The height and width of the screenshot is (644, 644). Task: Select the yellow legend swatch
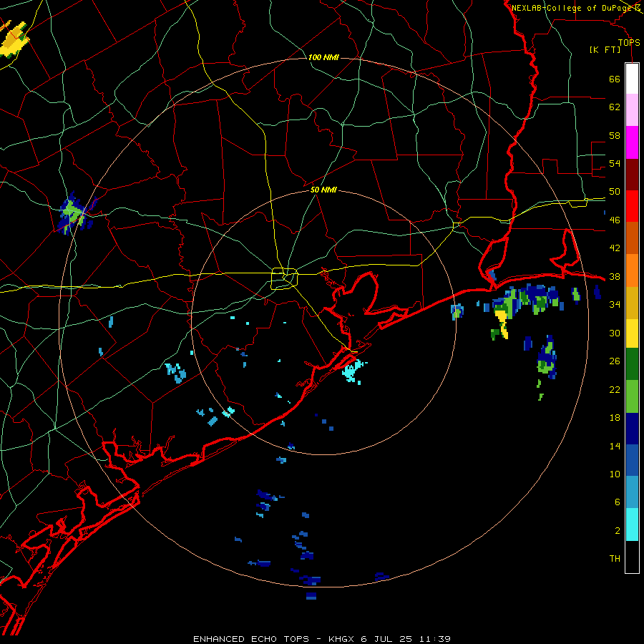pos(632,333)
